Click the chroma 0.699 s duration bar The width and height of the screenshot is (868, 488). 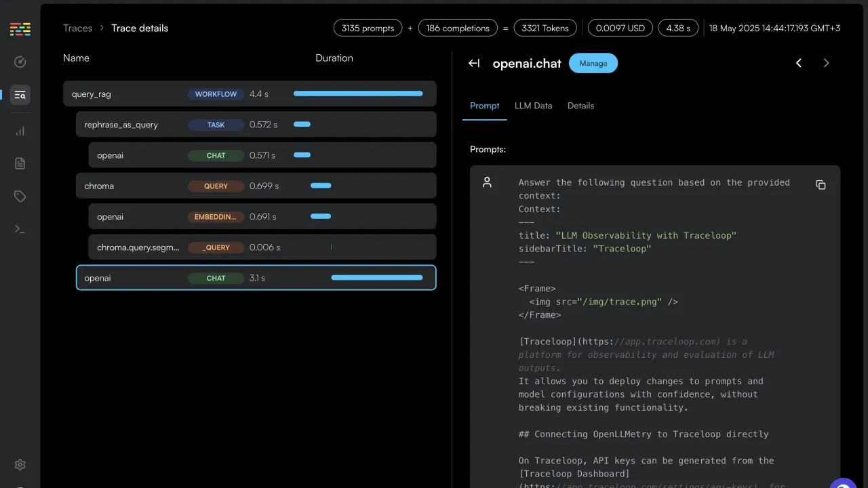click(321, 186)
